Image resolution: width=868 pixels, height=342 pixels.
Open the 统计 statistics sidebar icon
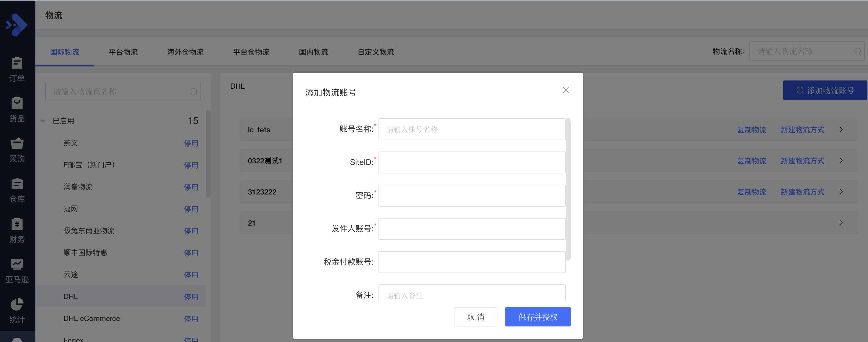tap(17, 311)
